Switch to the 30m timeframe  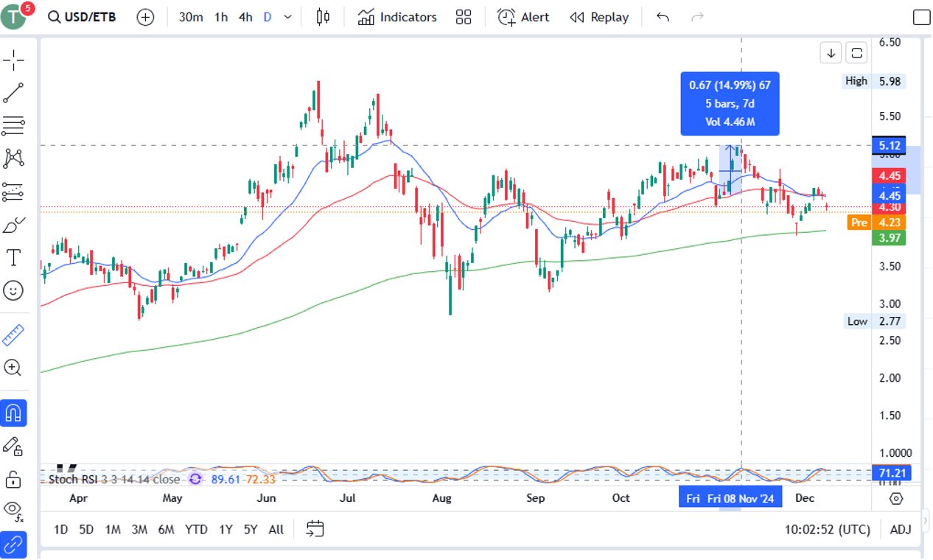click(x=191, y=17)
